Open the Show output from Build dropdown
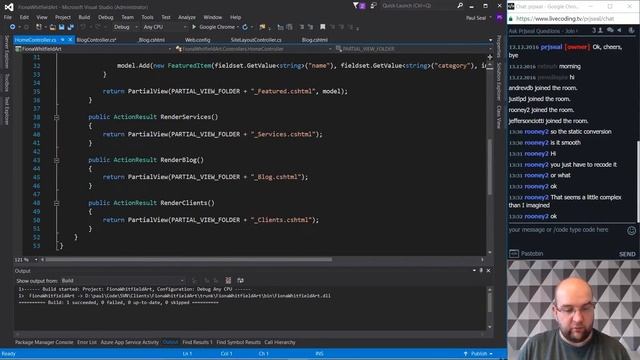 122,280
